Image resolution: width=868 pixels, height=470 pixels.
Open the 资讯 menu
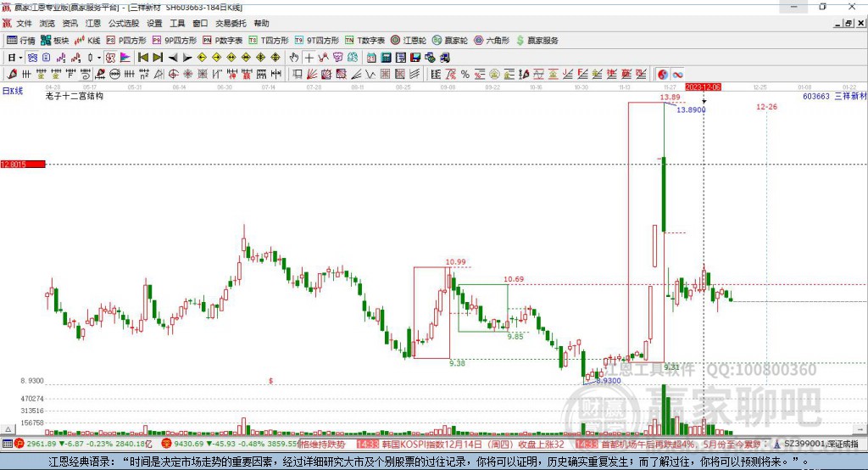(70, 23)
